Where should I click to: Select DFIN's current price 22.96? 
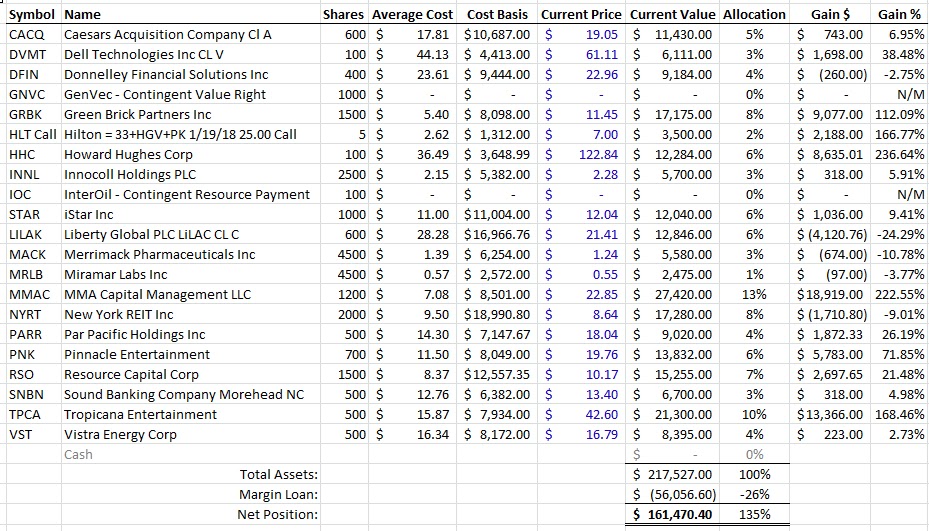(x=581, y=75)
